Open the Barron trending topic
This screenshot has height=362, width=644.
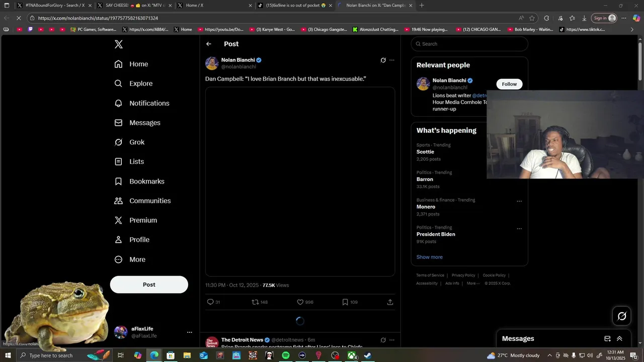click(425, 179)
